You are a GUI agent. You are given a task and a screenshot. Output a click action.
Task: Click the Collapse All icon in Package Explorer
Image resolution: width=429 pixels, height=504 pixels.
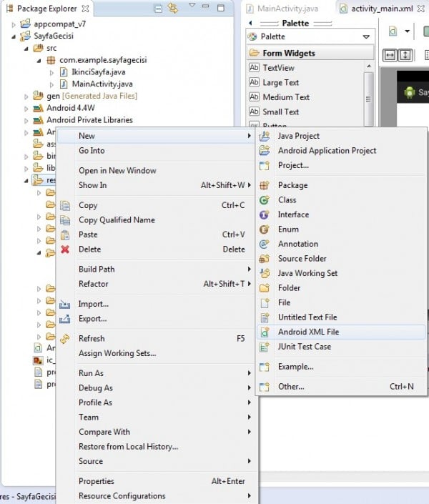click(x=158, y=9)
